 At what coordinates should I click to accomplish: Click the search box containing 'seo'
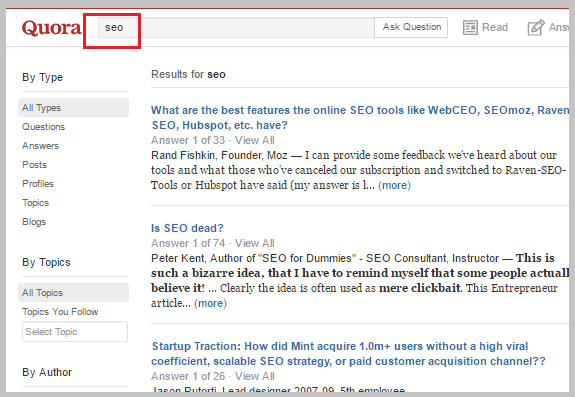click(x=236, y=27)
